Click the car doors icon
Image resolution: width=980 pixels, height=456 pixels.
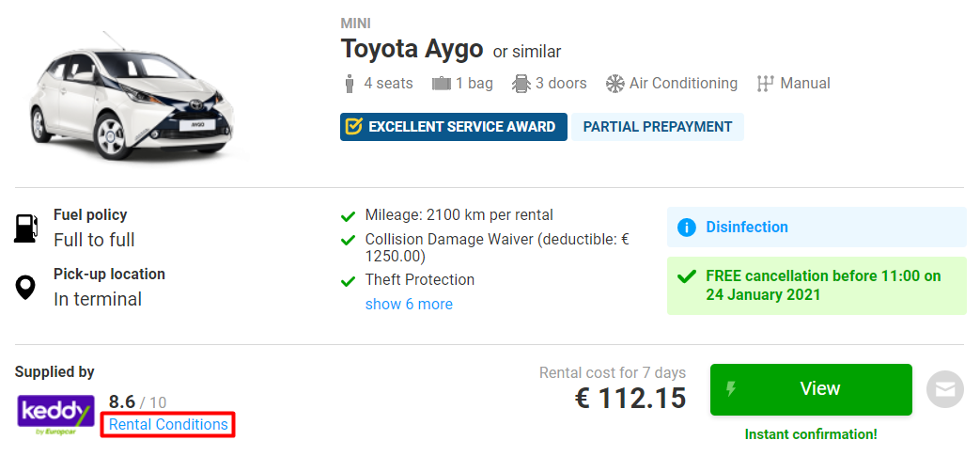pyautogui.click(x=521, y=84)
